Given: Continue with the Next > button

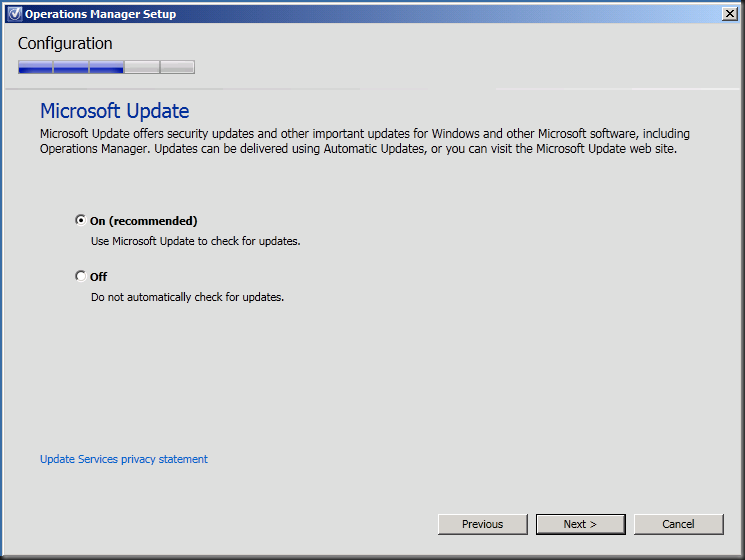Looking at the screenshot, I should coord(581,524).
